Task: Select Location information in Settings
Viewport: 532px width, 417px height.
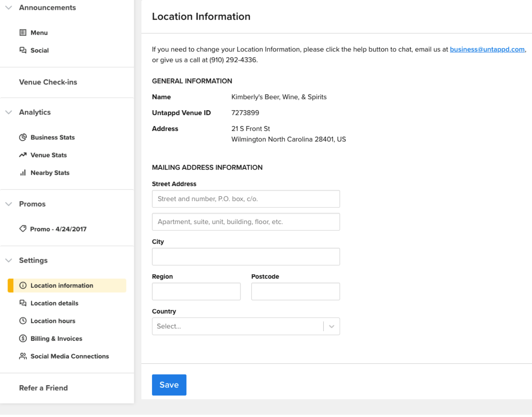Action: point(67,286)
